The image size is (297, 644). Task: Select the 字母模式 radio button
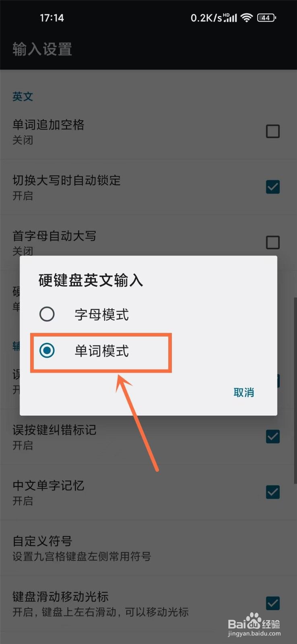point(47,314)
